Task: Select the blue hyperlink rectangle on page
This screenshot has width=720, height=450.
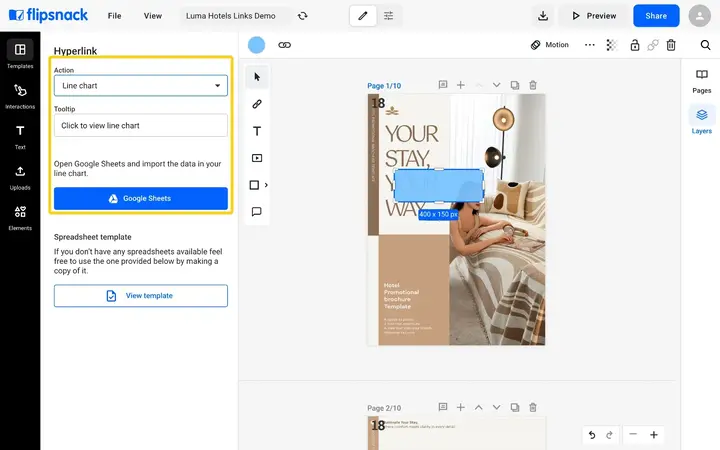Action: 439,186
